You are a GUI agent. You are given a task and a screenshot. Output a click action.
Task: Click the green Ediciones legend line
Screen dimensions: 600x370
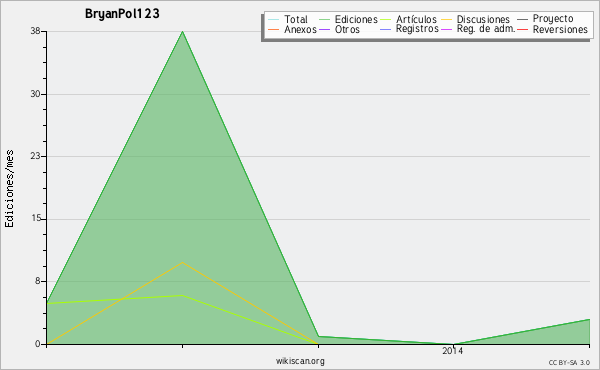pyautogui.click(x=324, y=20)
